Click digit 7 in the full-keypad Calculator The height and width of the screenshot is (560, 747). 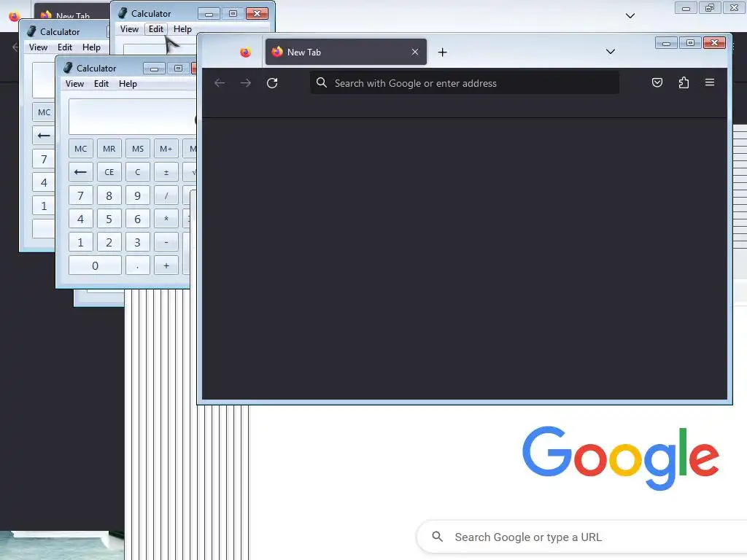coord(80,195)
